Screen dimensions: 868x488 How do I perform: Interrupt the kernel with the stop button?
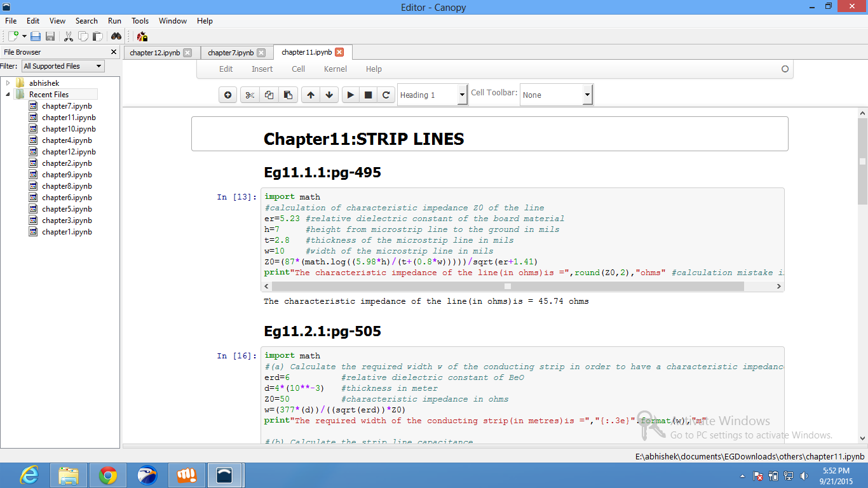pos(368,95)
